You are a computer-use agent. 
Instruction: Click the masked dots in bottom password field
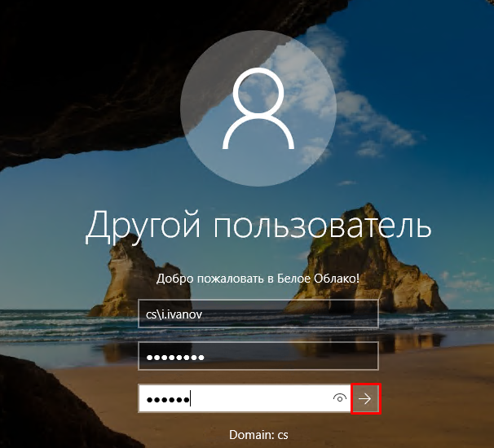click(167, 399)
